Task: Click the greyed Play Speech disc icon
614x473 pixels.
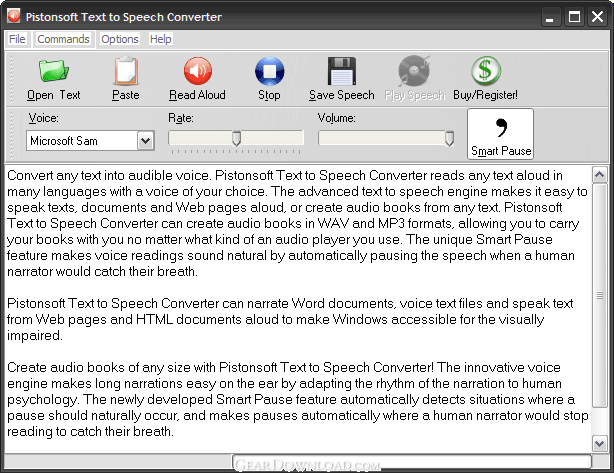Action: pyautogui.click(x=414, y=71)
